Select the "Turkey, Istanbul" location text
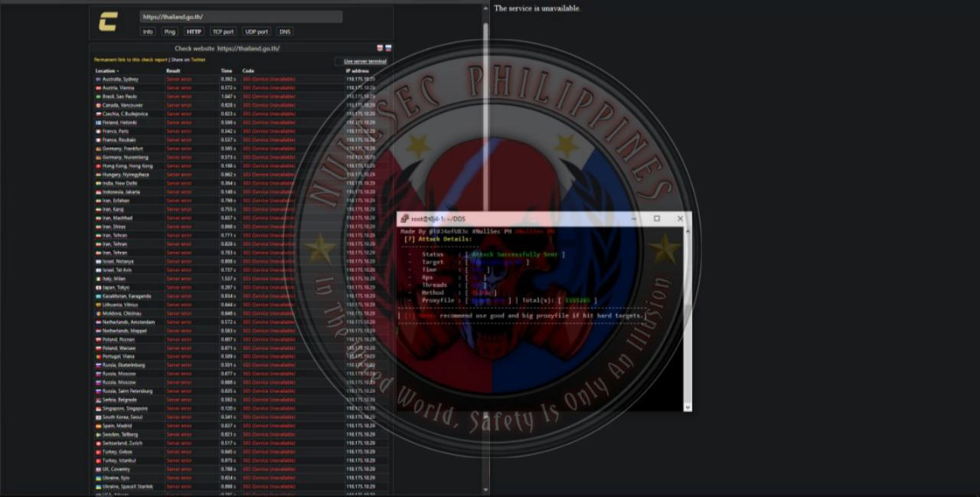The height and width of the screenshot is (497, 980). pyautogui.click(x=119, y=460)
